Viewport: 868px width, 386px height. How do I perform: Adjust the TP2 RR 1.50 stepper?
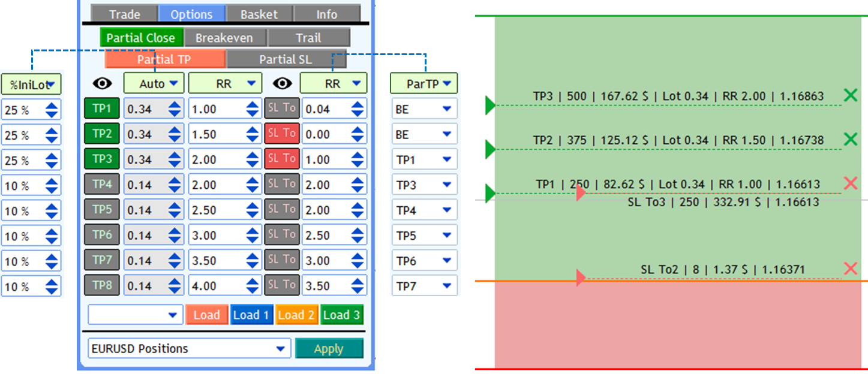pos(253,134)
